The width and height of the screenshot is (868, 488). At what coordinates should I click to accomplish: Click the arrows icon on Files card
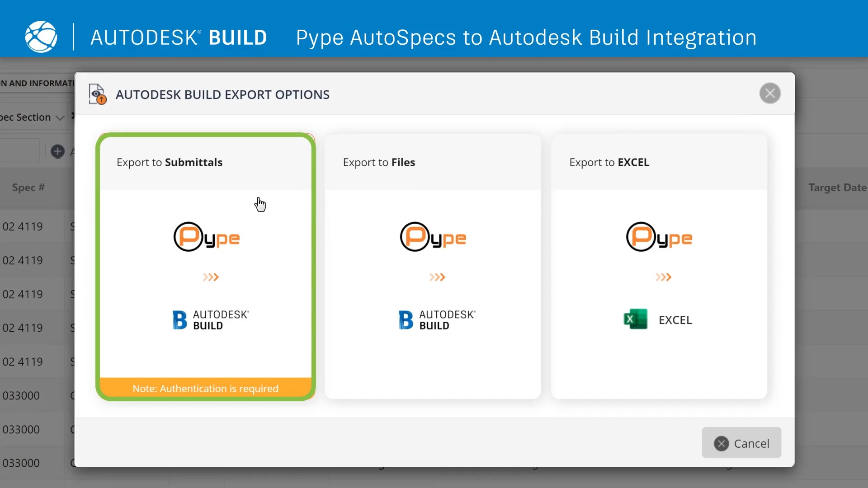pyautogui.click(x=437, y=277)
